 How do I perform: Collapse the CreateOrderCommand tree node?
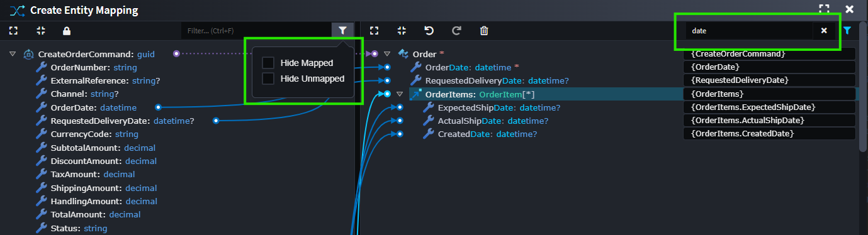click(13, 55)
